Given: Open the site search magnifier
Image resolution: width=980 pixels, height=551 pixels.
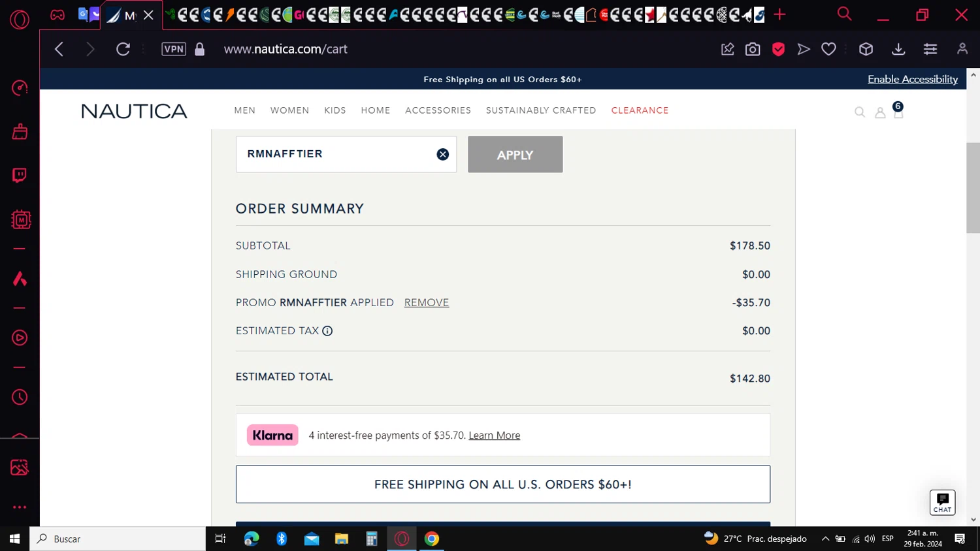Looking at the screenshot, I should coord(860,112).
